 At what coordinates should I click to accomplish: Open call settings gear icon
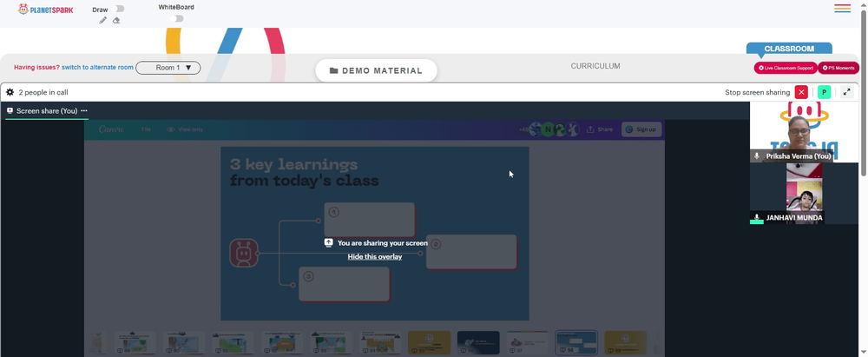[10, 93]
